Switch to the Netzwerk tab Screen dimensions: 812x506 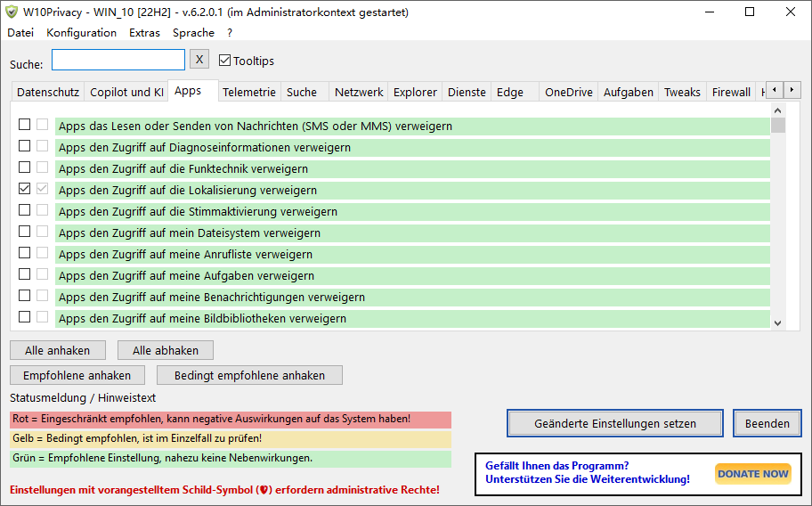tap(359, 92)
